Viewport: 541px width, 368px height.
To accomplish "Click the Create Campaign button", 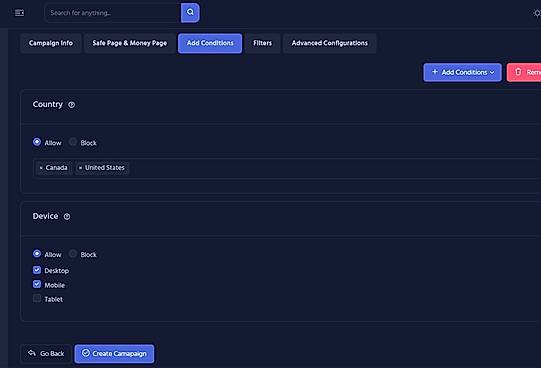I will (x=114, y=354).
